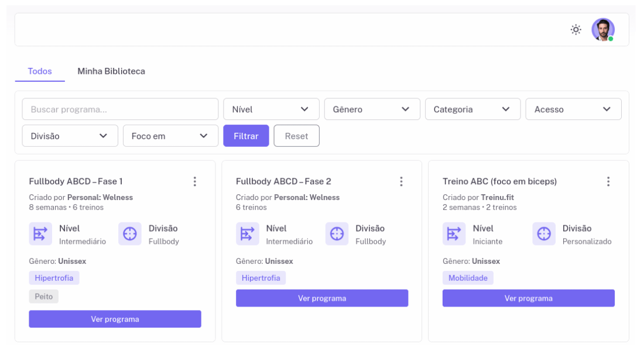
Task: Expand the Foco em dropdown
Action: point(170,136)
